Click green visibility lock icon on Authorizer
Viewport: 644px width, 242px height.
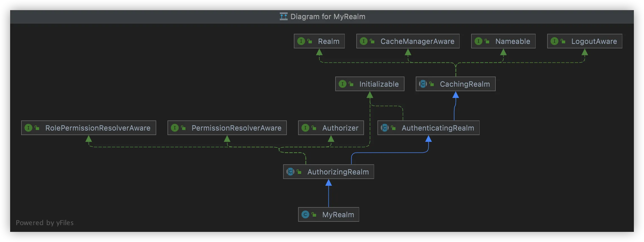[314, 128]
